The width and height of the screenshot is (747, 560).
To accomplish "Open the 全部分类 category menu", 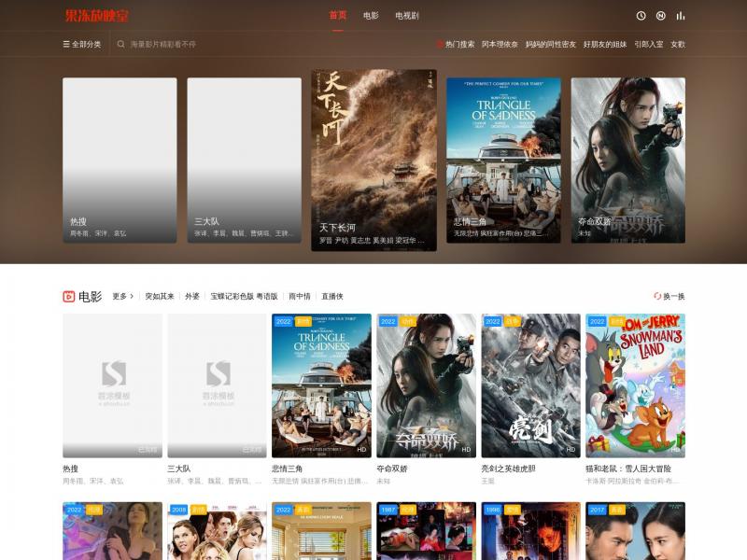I will [82, 44].
